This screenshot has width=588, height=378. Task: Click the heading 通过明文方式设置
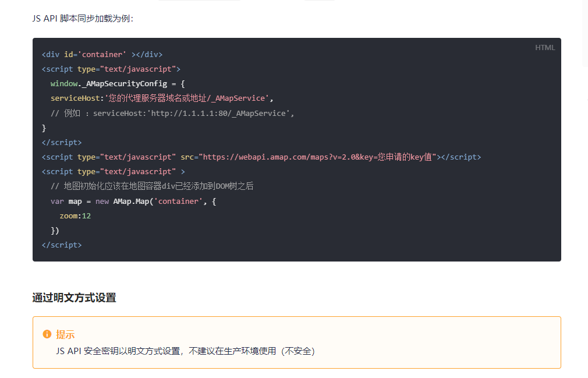[x=73, y=297]
